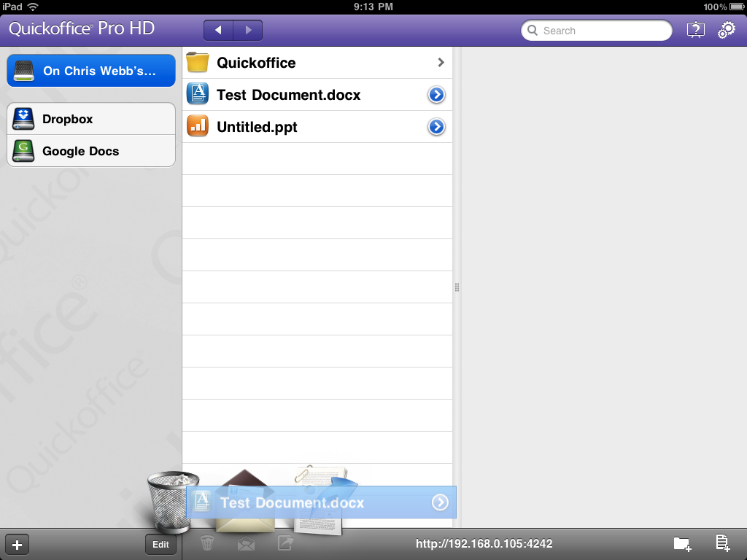
Task: Click the On Chris Webb's device drive icon
Action: [x=24, y=71]
